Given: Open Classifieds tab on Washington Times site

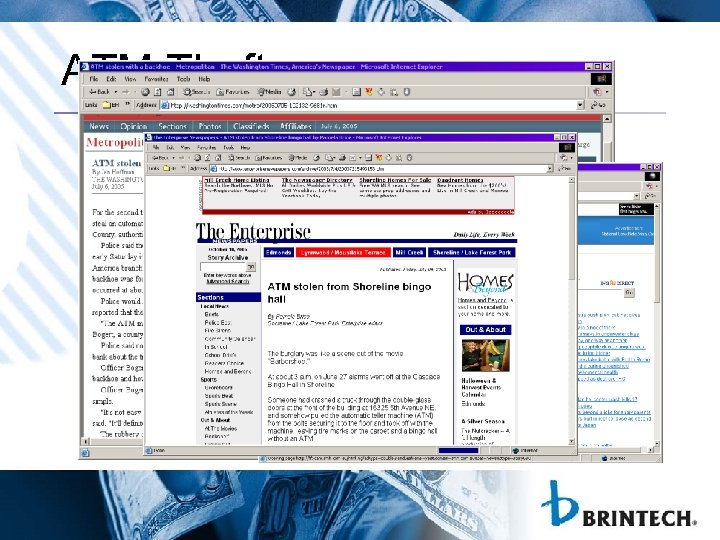Looking at the screenshot, I should click(251, 126).
